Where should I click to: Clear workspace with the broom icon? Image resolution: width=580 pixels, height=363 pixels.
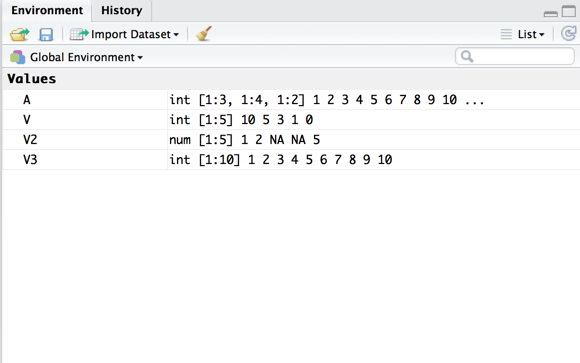[x=203, y=34]
